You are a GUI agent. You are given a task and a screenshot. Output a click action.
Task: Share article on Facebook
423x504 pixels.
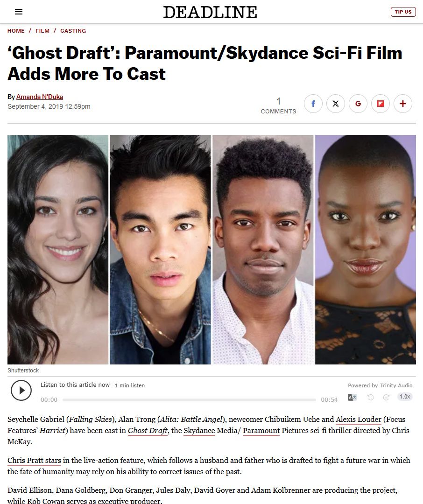pyautogui.click(x=313, y=104)
